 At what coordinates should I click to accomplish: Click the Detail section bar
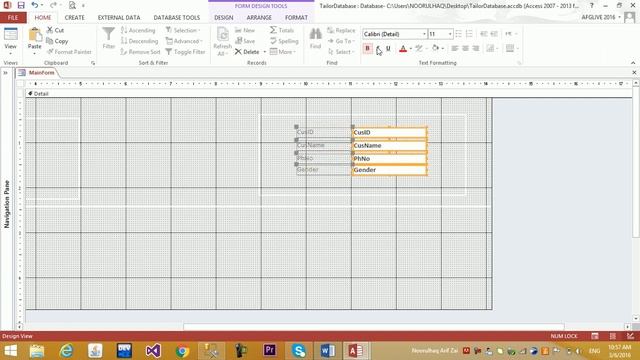pos(329,93)
